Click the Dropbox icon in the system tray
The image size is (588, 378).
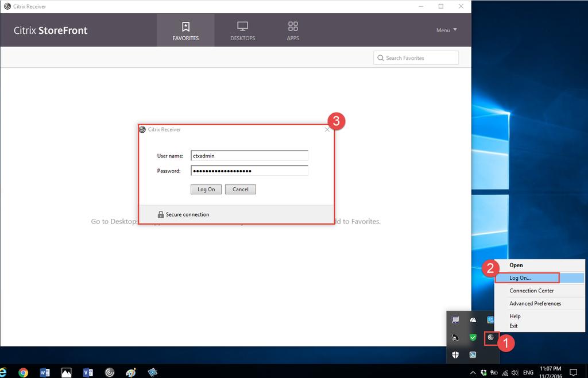point(483,372)
